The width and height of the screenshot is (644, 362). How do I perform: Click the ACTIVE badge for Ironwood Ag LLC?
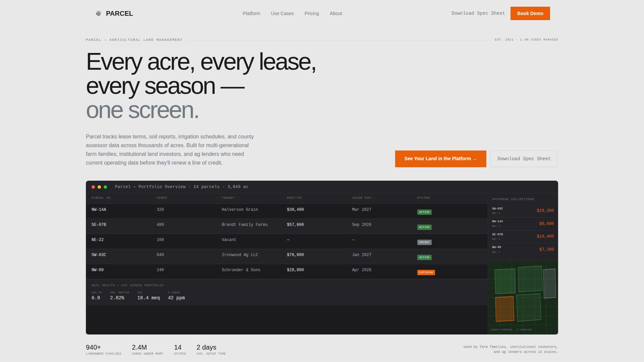[x=424, y=257]
